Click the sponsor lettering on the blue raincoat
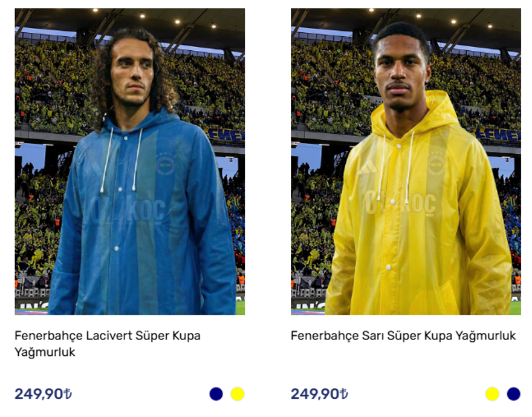Viewport: 532px width, 417px height. pos(130,209)
